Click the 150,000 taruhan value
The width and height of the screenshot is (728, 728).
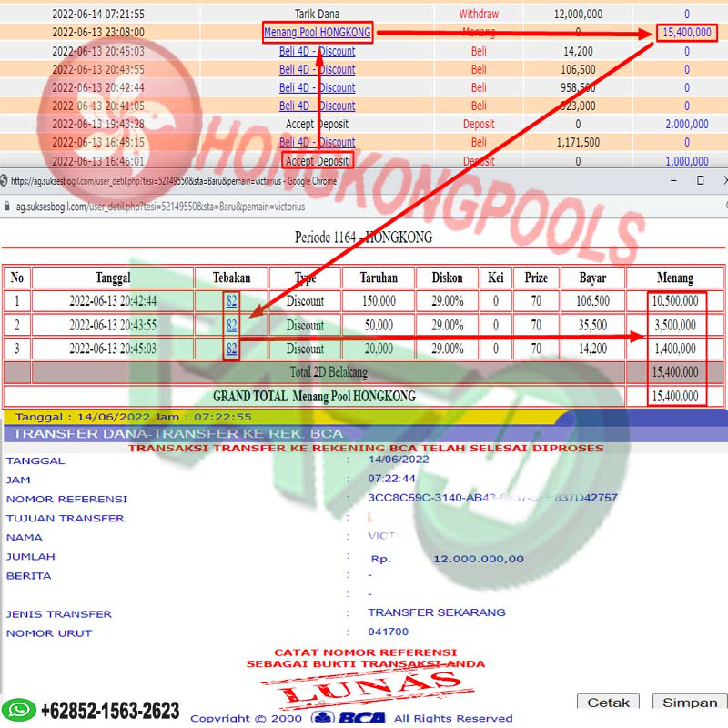click(379, 301)
